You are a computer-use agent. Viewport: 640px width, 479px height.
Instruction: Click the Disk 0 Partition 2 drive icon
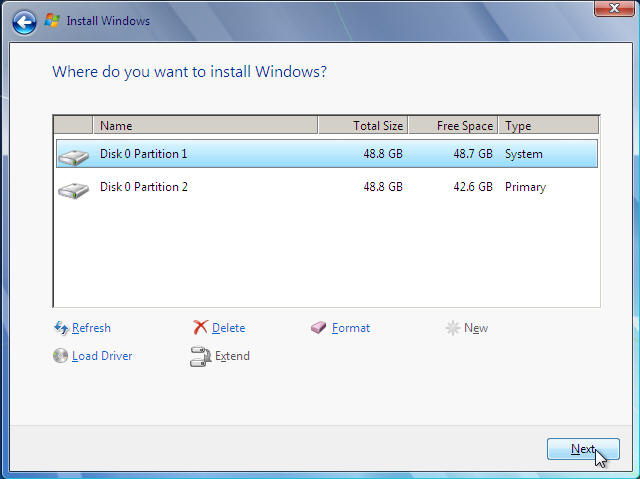click(x=73, y=189)
